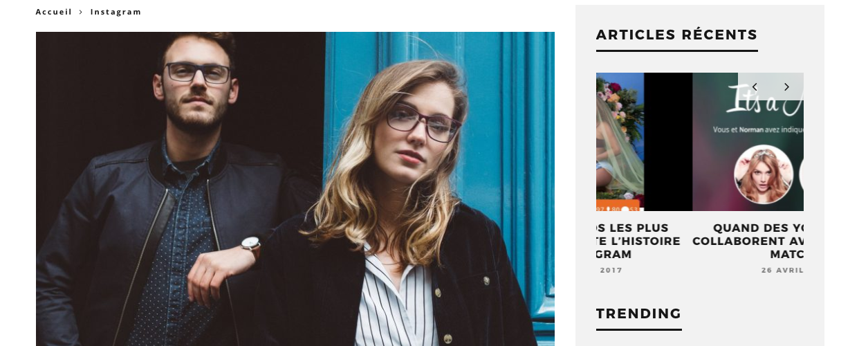The width and height of the screenshot is (868, 346).
Task: Click the orange likes counter badge
Action: (620, 208)
